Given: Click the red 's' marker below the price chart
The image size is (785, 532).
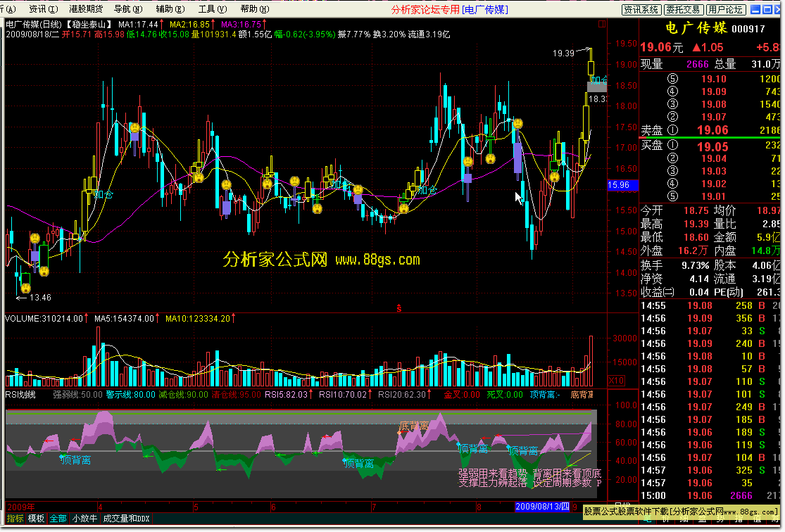Looking at the screenshot, I should click(398, 308).
